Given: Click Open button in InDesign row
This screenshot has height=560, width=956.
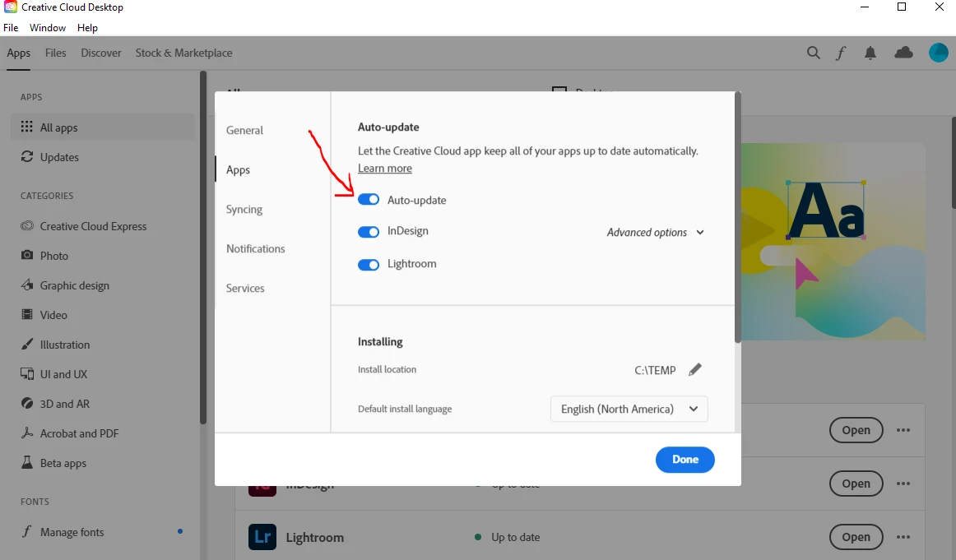Looking at the screenshot, I should pyautogui.click(x=856, y=484).
